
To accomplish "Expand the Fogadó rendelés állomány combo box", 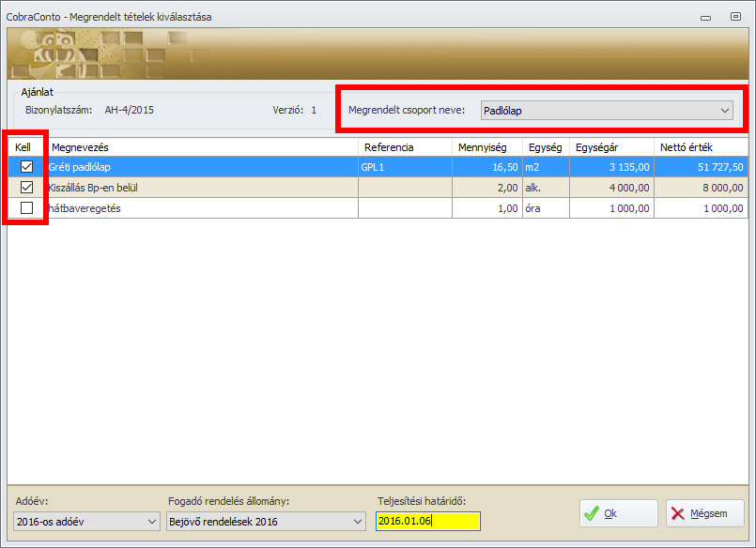I will (266, 522).
